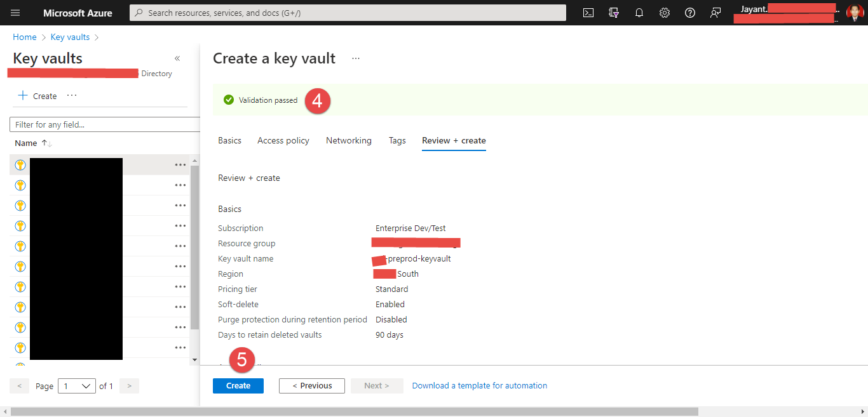Image resolution: width=868 pixels, height=417 pixels.
Task: Go to the previous page of vaults
Action: [20, 386]
